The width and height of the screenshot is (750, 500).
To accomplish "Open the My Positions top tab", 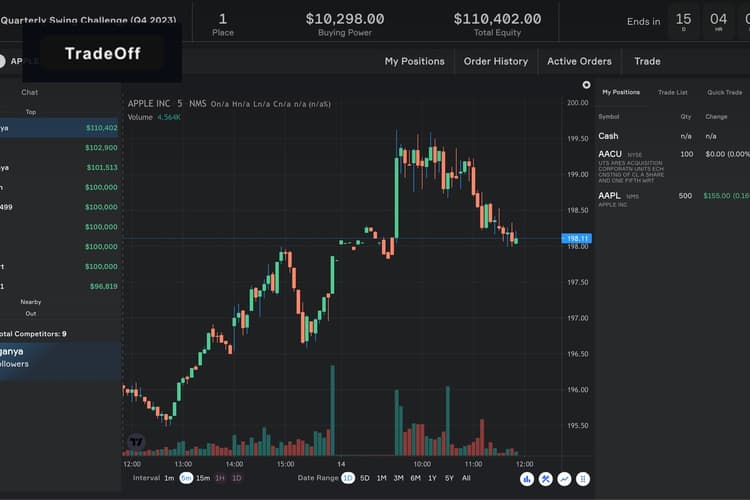I will click(x=415, y=61).
